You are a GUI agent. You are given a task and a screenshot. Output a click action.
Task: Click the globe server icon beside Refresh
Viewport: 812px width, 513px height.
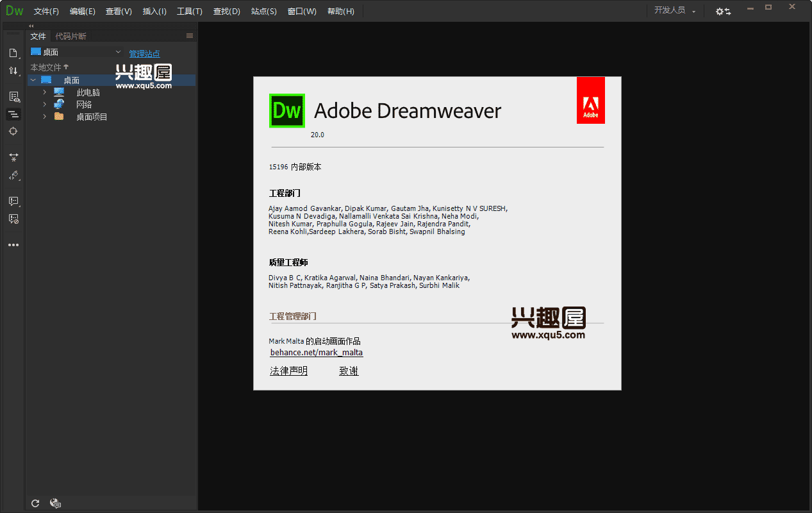point(55,503)
